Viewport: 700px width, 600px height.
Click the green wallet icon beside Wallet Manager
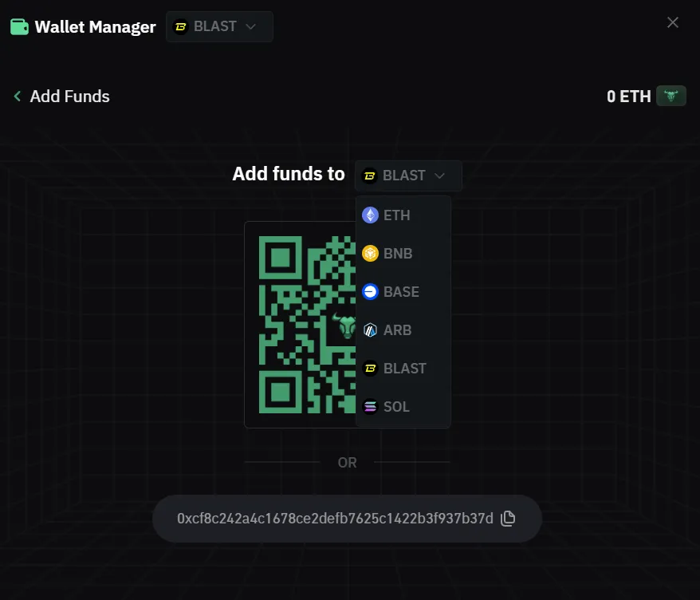(19, 27)
